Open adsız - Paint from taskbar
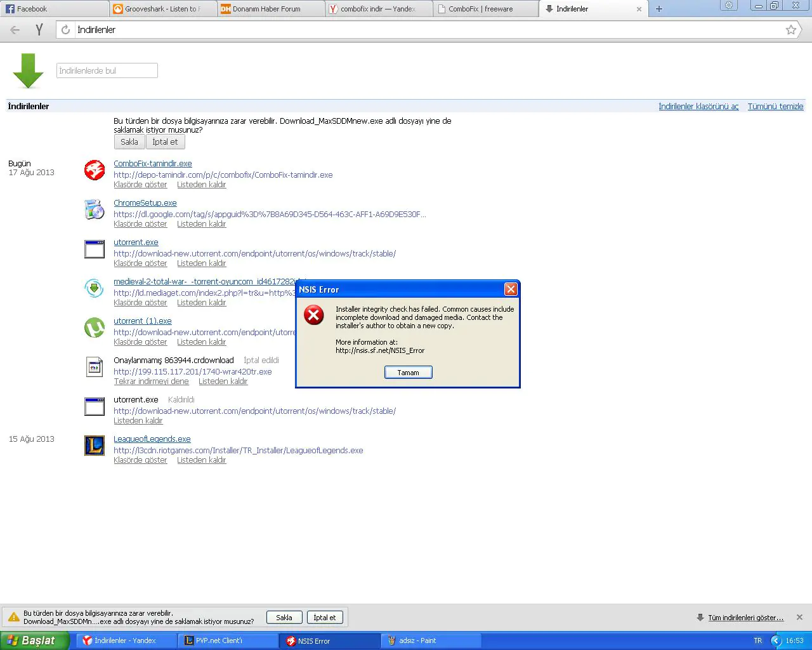The image size is (812, 650). click(x=431, y=640)
